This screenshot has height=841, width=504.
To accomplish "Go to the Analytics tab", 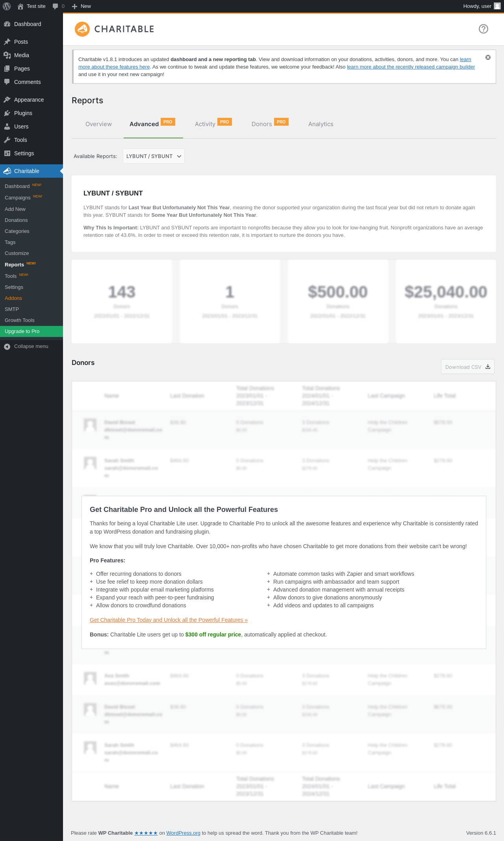I will pyautogui.click(x=321, y=124).
